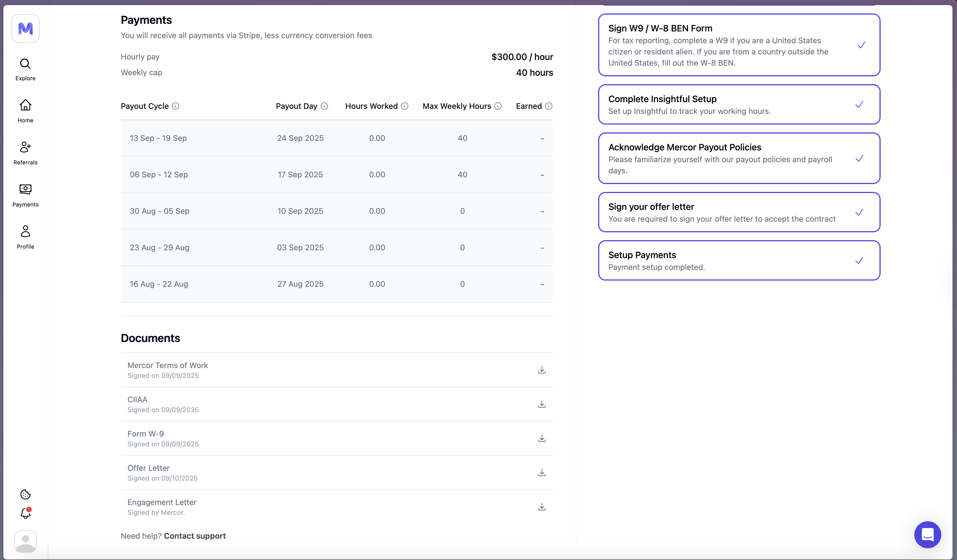The height and width of the screenshot is (560, 957).
Task: Open the Payments section
Action: [x=26, y=195]
